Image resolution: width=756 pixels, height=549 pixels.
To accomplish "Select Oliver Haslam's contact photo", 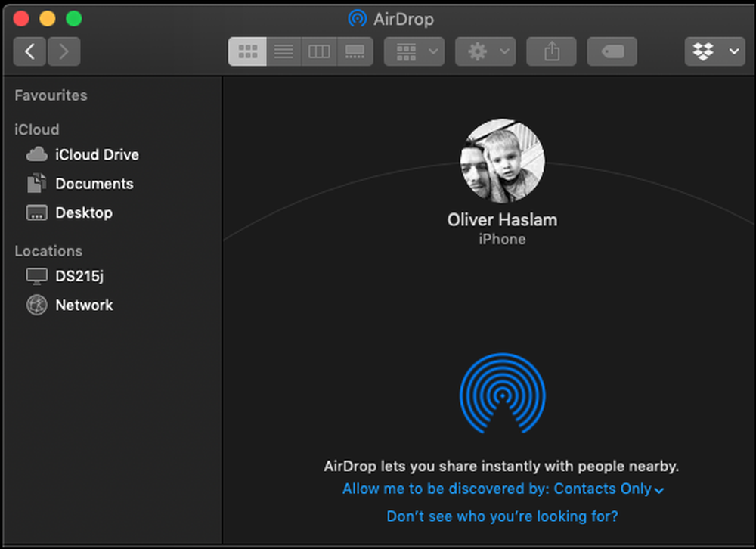I will (503, 161).
